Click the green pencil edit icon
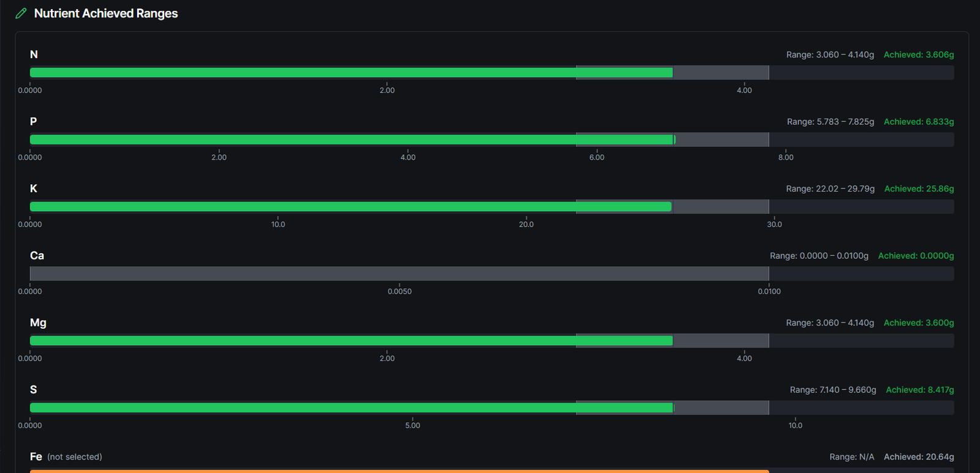Viewport: 980px width, 473px height. click(x=21, y=13)
